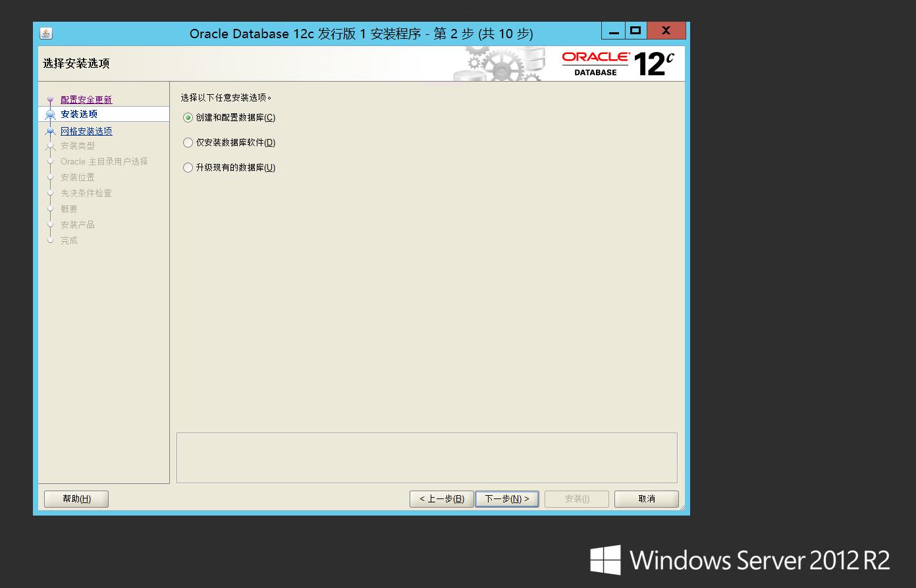Click the 概要 step text
The height and width of the screenshot is (588, 916).
pyautogui.click(x=69, y=209)
